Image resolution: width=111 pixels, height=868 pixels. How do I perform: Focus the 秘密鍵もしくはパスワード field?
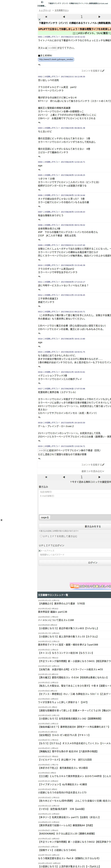click(75, 555)
